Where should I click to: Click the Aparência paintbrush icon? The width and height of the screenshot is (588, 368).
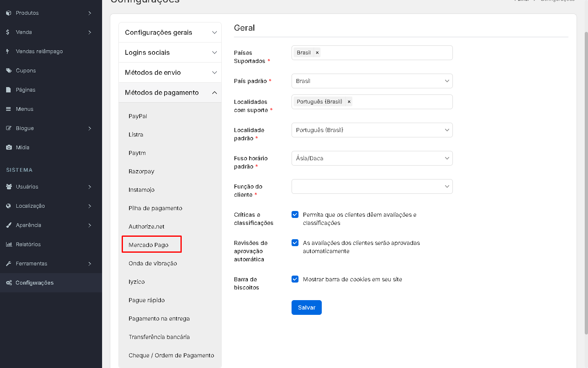coord(9,225)
